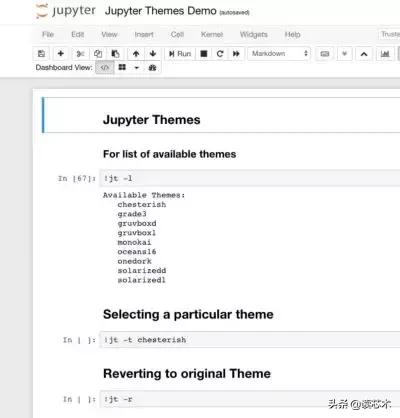Viewport: 400px width, 418px height.
Task: Click the chesterish theme output line
Action: click(142, 205)
